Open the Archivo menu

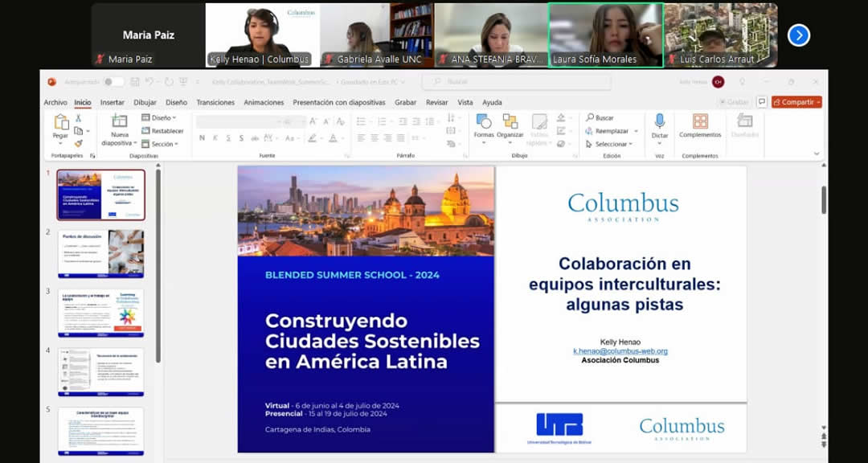[55, 102]
